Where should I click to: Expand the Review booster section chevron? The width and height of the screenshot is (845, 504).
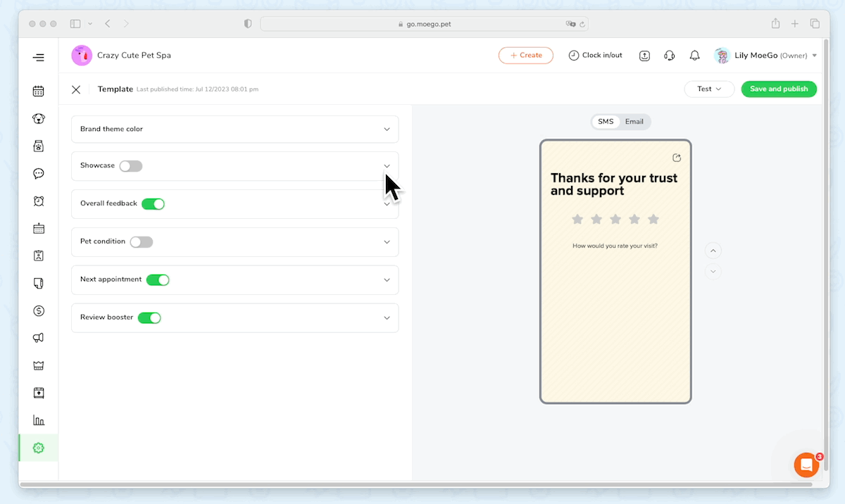[387, 318]
